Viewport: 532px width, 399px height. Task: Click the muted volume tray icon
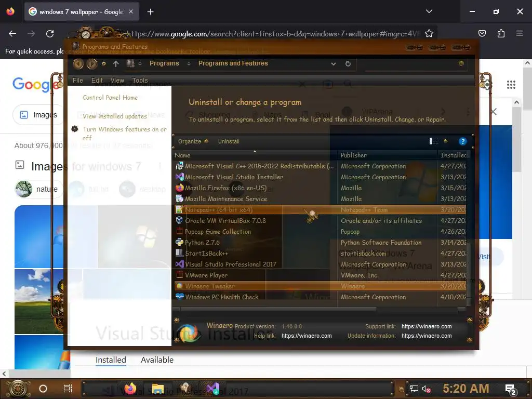pos(426,389)
